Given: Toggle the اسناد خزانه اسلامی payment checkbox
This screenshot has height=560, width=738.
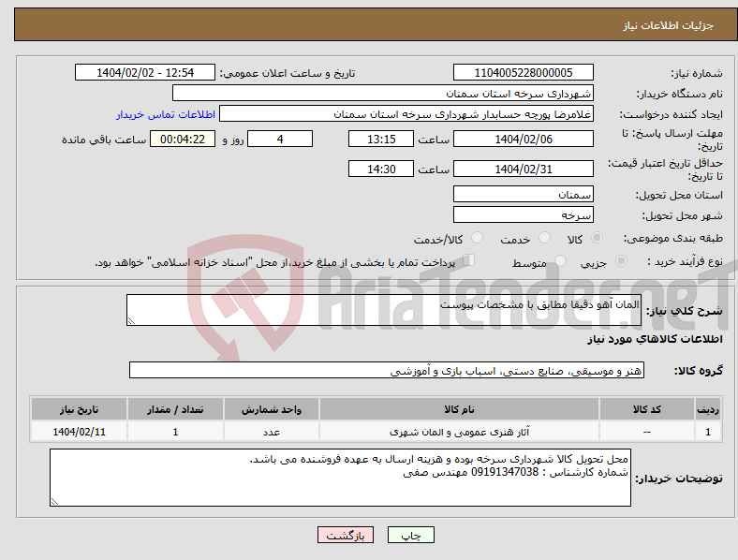Looking at the screenshot, I should pyautogui.click(x=468, y=260).
